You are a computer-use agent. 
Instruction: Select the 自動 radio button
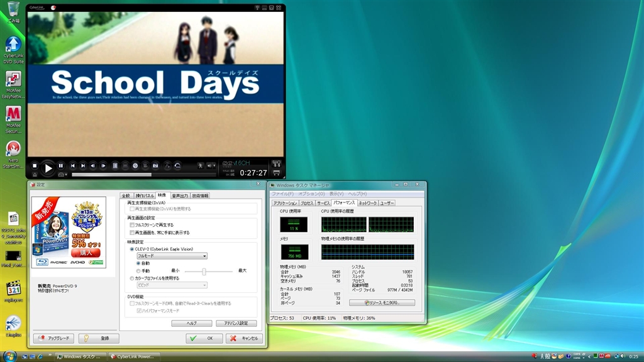[138, 263]
